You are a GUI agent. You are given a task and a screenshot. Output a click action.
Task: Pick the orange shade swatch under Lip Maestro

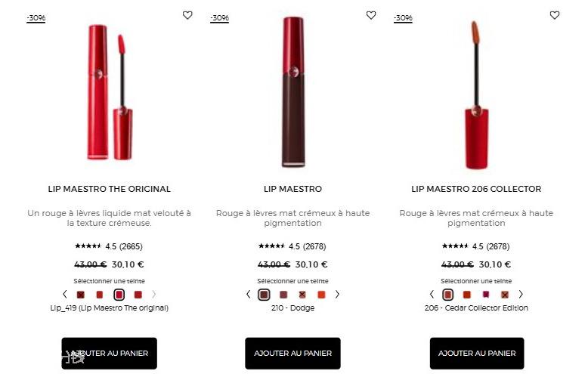321,295
